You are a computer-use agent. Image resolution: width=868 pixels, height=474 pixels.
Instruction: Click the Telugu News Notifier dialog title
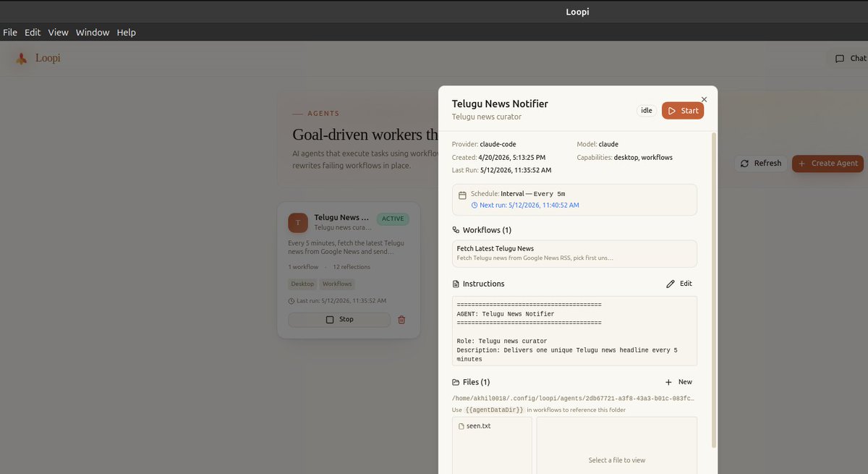[x=500, y=103]
